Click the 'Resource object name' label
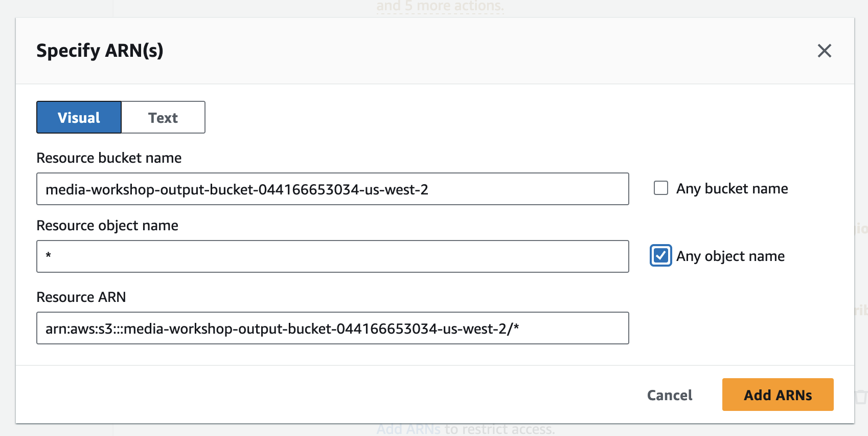The width and height of the screenshot is (868, 436). click(107, 226)
